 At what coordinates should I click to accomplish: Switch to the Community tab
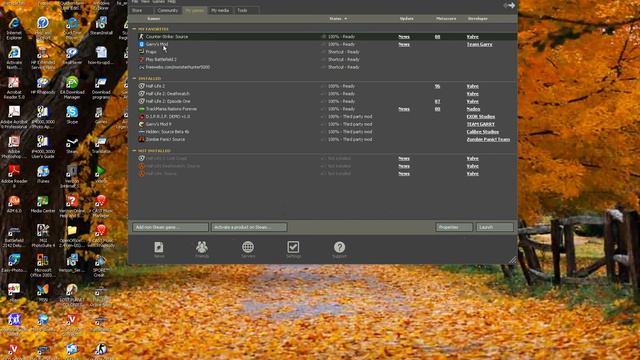[168, 10]
